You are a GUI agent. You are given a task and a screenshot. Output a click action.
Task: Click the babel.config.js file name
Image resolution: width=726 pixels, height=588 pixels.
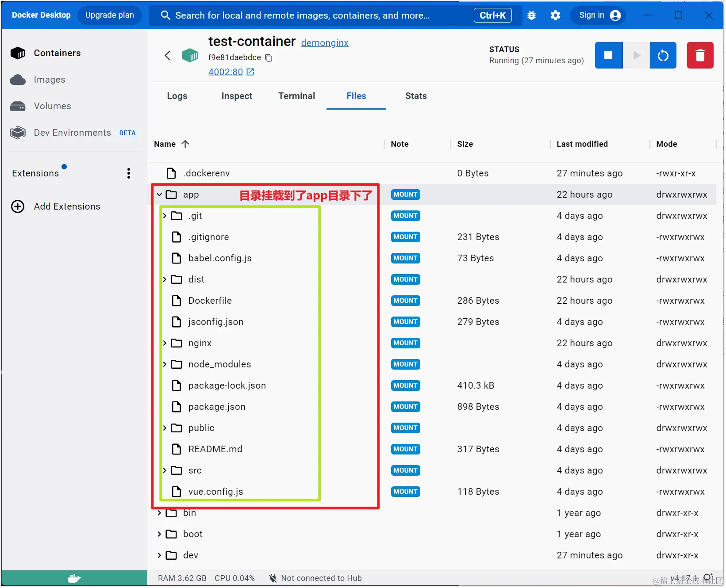(220, 258)
